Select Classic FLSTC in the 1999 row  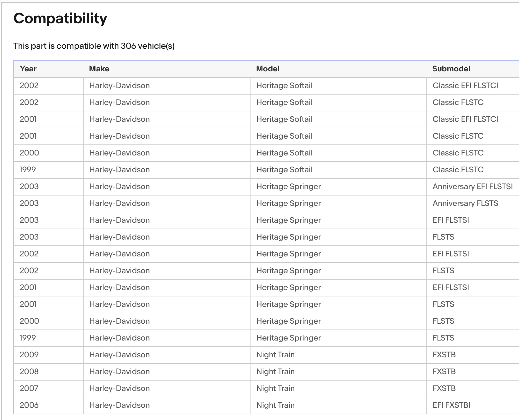click(458, 170)
